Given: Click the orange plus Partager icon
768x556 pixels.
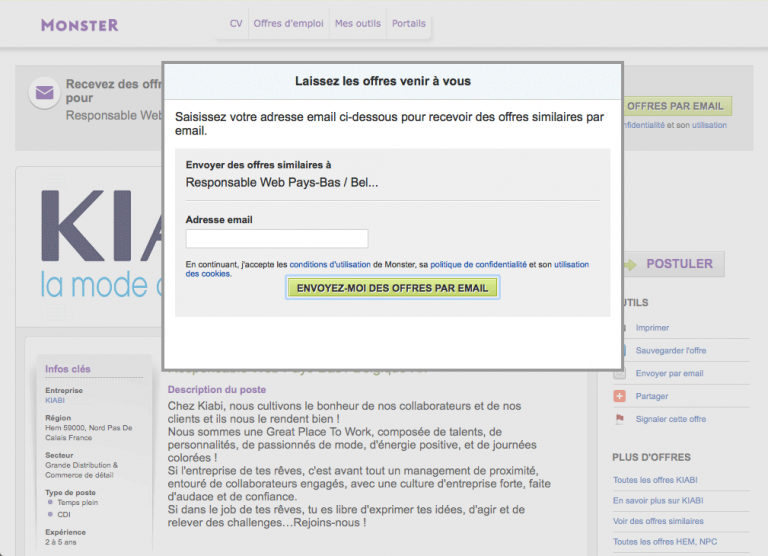Looking at the screenshot, I should tap(619, 396).
